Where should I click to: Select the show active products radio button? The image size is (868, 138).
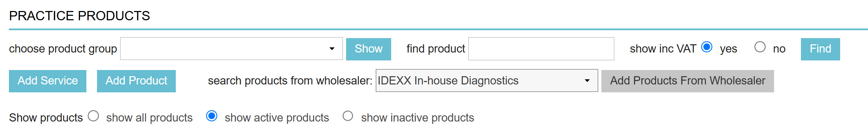click(212, 116)
